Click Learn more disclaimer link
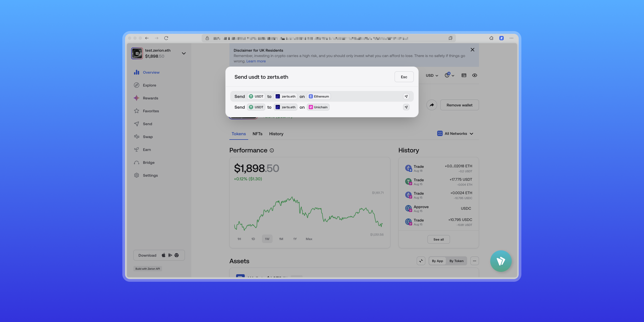Image resolution: width=644 pixels, height=322 pixels. click(x=256, y=61)
